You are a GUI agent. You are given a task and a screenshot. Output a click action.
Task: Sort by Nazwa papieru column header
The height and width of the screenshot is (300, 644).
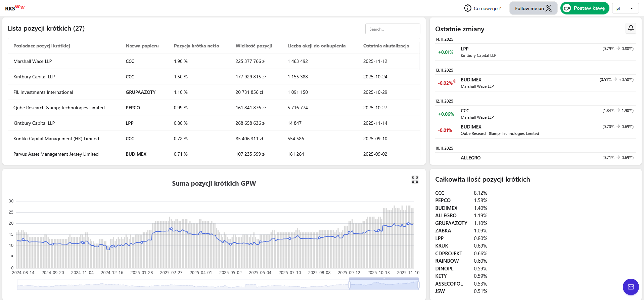click(142, 46)
